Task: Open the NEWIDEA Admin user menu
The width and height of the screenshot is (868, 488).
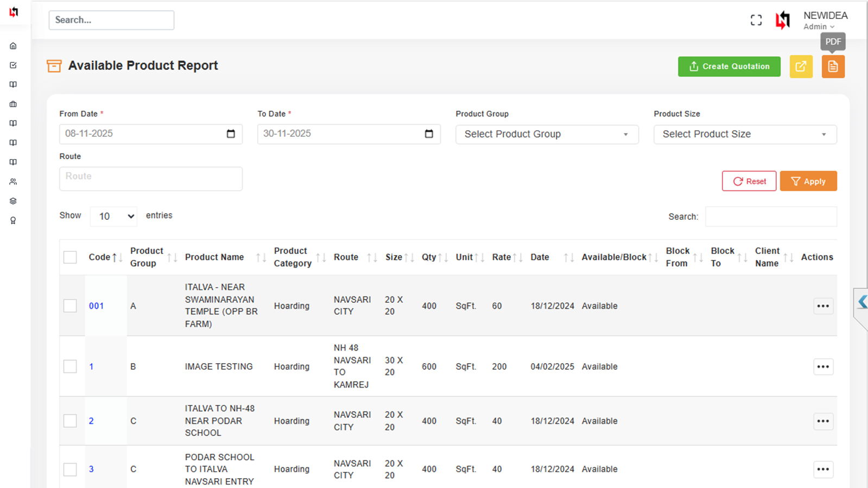Action: (x=825, y=21)
